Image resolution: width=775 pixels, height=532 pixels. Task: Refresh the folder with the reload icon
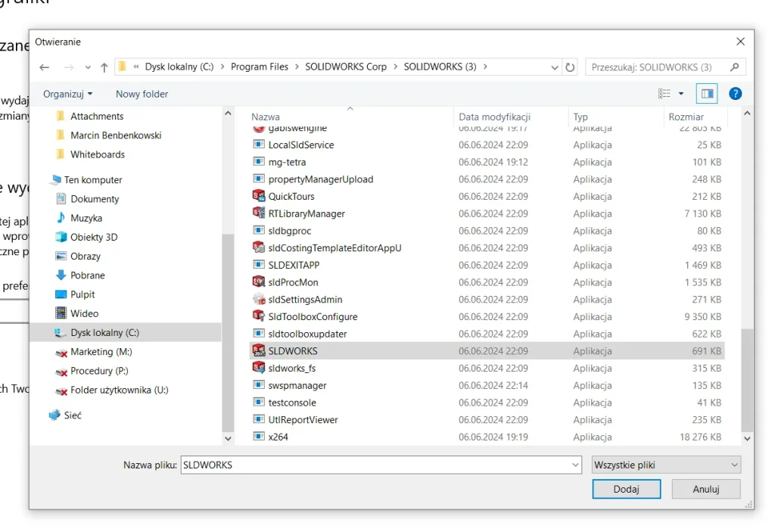tap(571, 67)
